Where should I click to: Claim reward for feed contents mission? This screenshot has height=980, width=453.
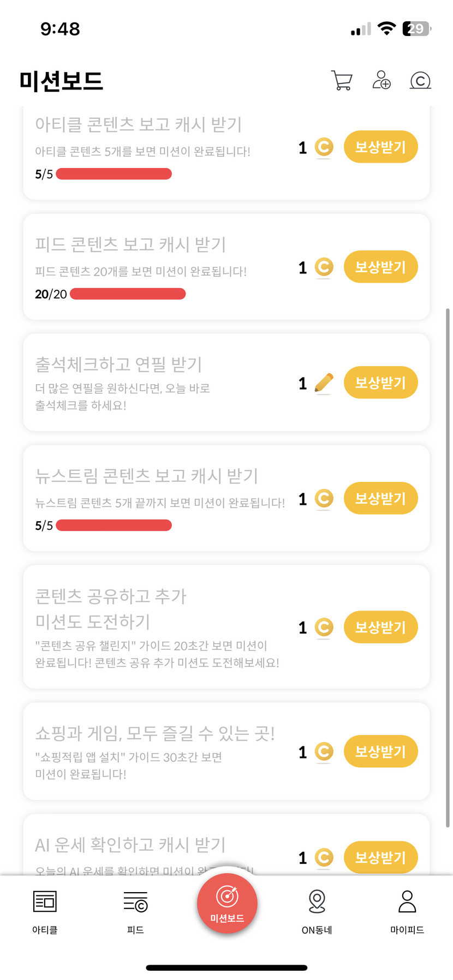[380, 267]
